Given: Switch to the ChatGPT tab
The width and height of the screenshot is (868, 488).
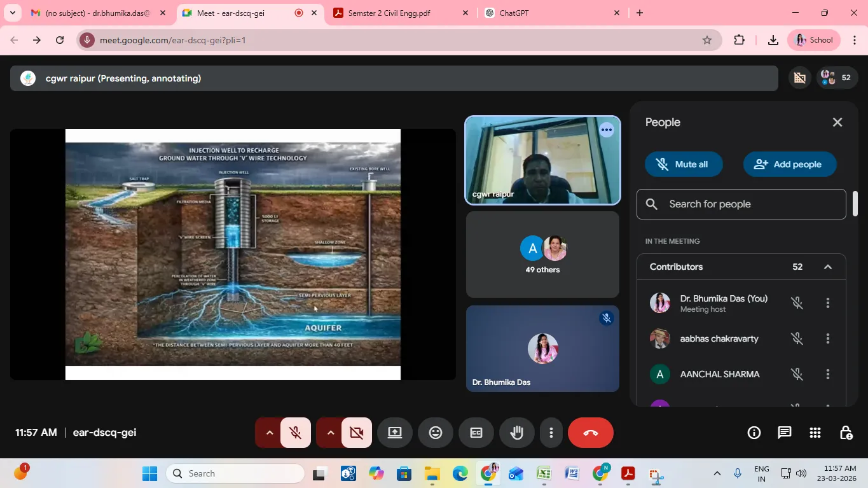Looking at the screenshot, I should point(547,13).
